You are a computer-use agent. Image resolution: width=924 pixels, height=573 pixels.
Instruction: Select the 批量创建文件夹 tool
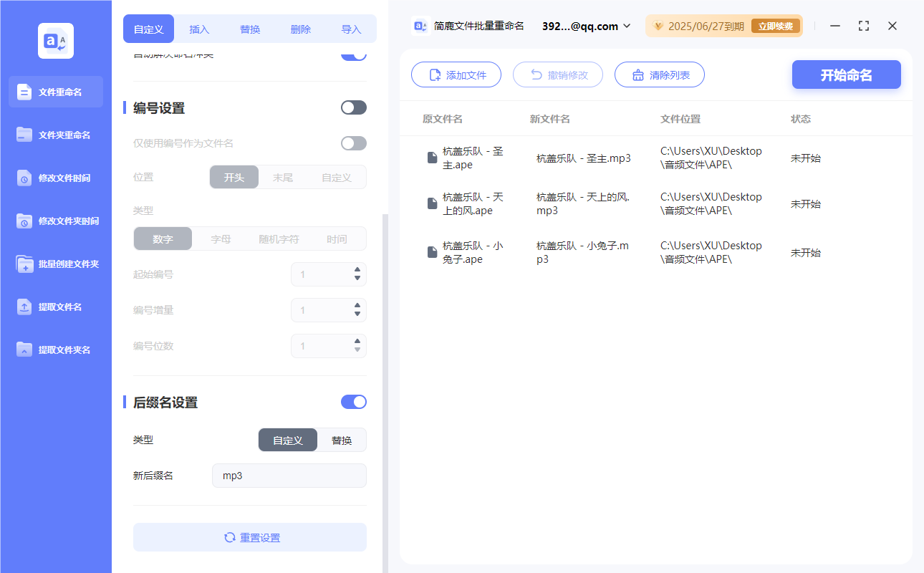tap(55, 264)
